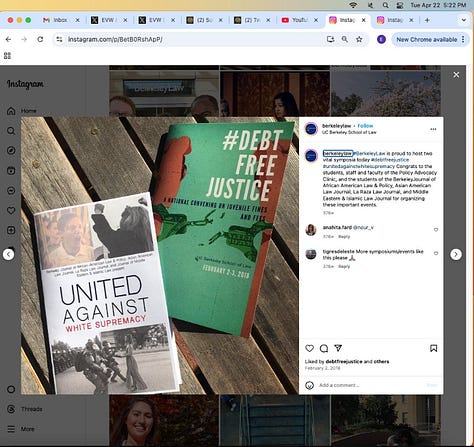This screenshot has height=447, width=474.
Task: Click the comment bubble icon
Action: [x=324, y=348]
